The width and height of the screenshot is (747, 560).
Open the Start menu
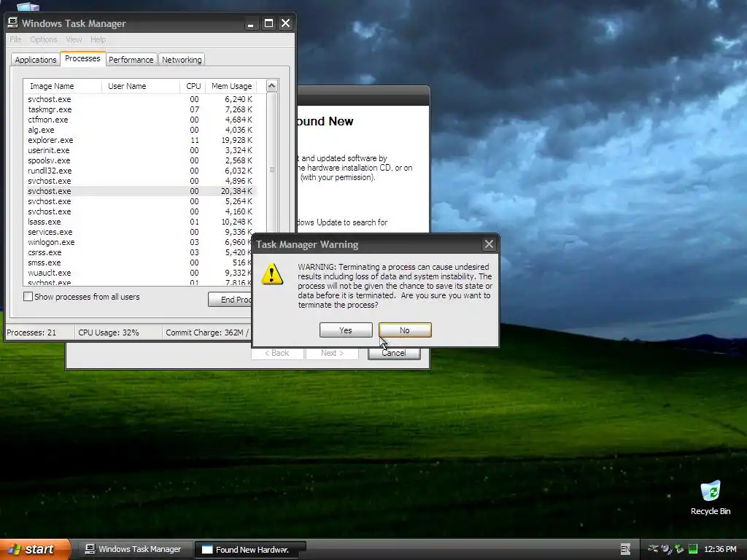pyautogui.click(x=34, y=549)
